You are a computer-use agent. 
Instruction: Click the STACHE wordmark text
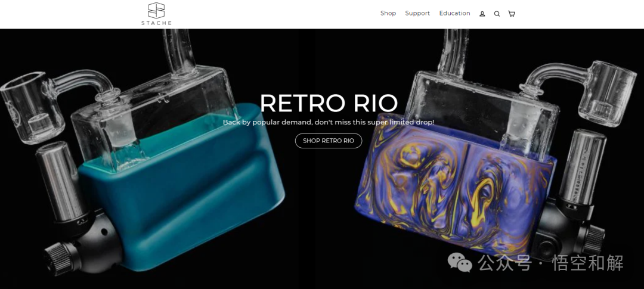point(156,23)
